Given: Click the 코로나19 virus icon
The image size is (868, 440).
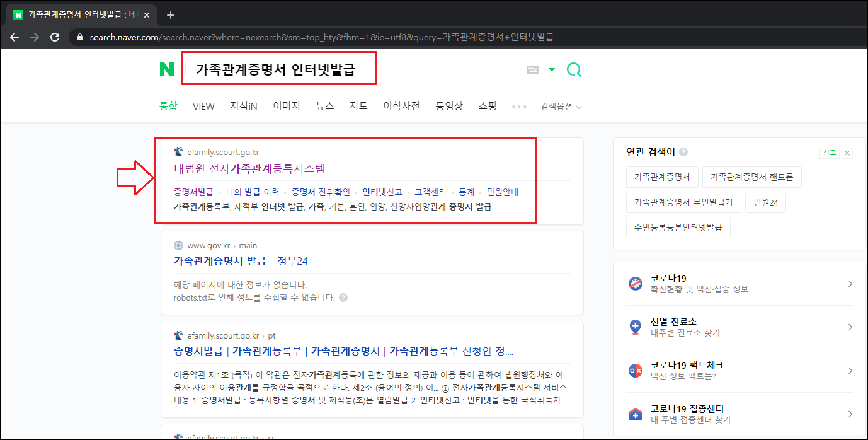Looking at the screenshot, I should tap(636, 284).
